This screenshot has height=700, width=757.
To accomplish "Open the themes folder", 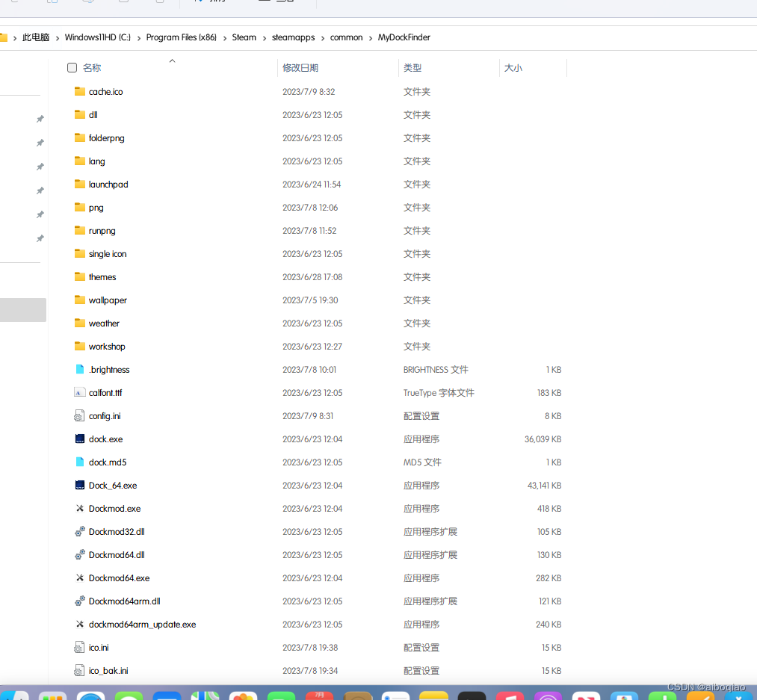I will coord(102,276).
